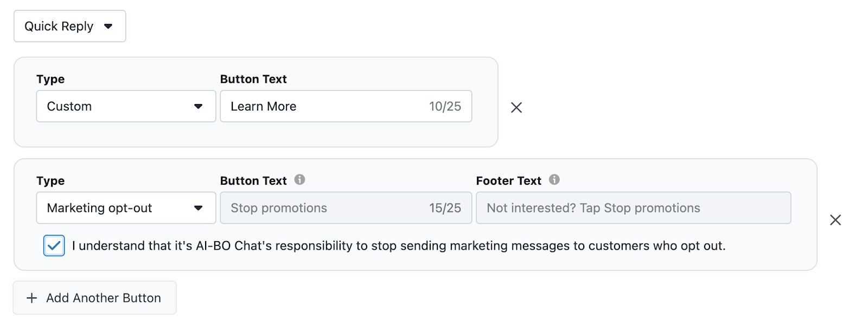Remove the Marketing opt-out button row
Screen dimensions: 868x331
[835, 220]
